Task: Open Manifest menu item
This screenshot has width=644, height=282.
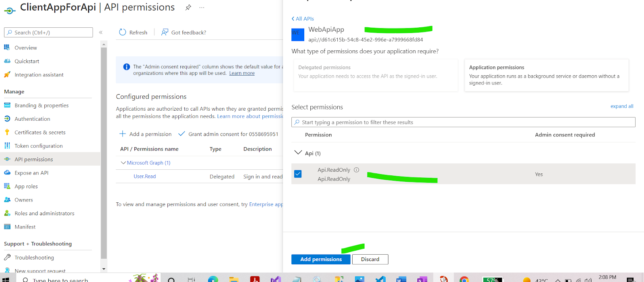Action: (25, 227)
